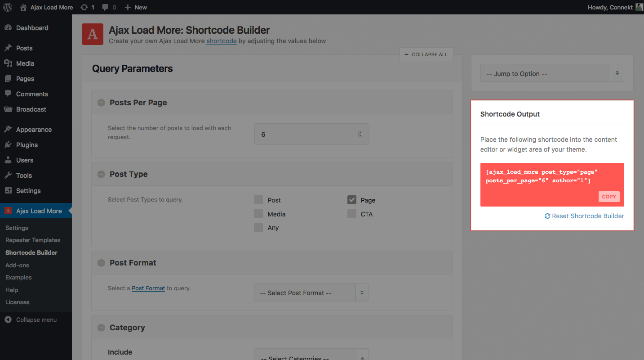The width and height of the screenshot is (644, 360).
Task: Click the red Ajax Load More sidebar icon
Action: click(x=8, y=211)
